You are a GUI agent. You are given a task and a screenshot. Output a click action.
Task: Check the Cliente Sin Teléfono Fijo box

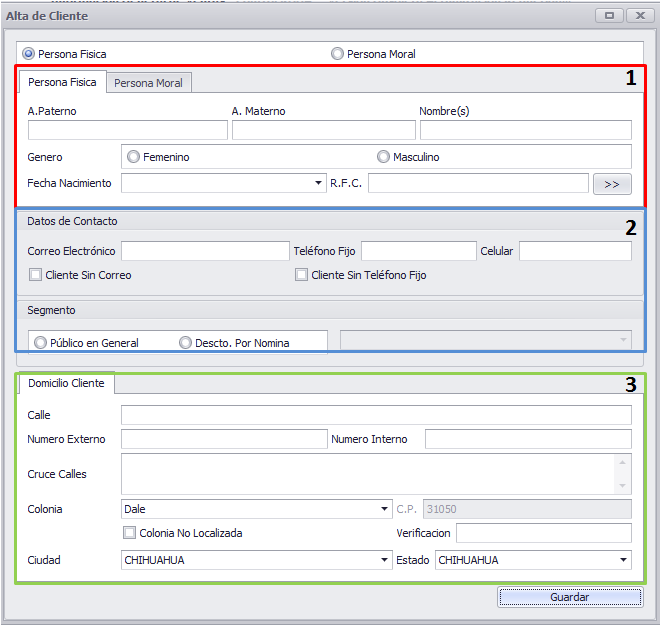301,275
